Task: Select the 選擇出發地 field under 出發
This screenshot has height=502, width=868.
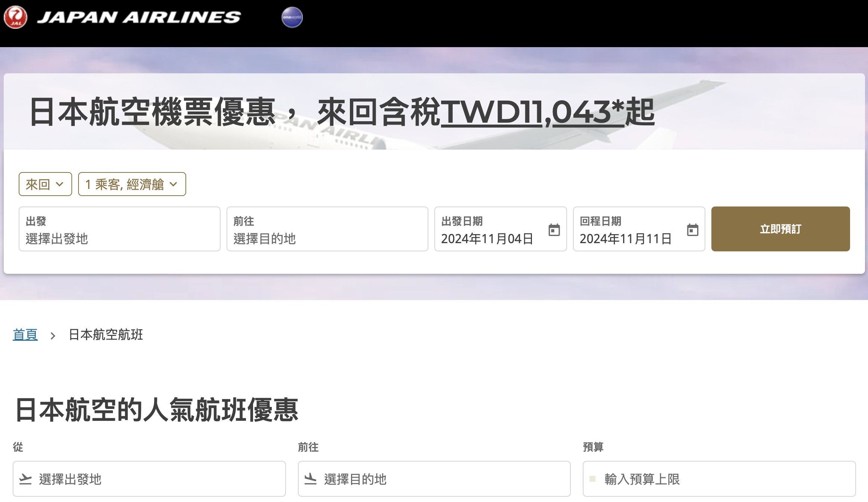Action: click(x=120, y=229)
